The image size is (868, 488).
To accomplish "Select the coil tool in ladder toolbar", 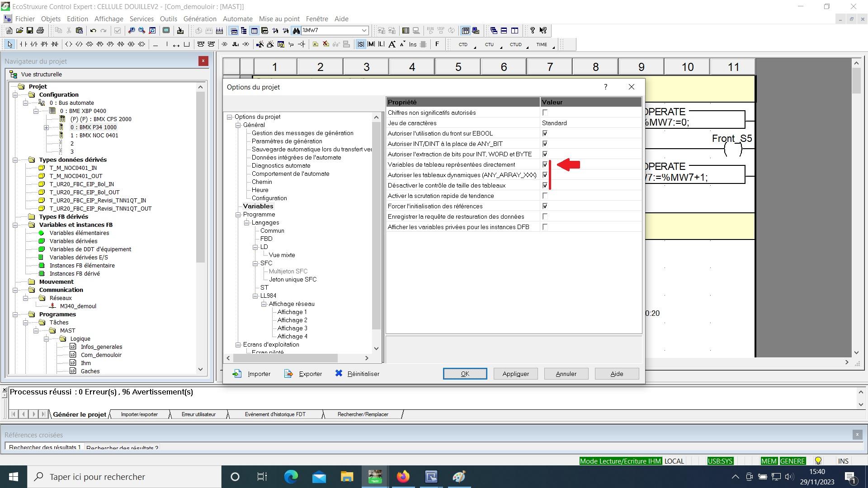I will tap(69, 44).
